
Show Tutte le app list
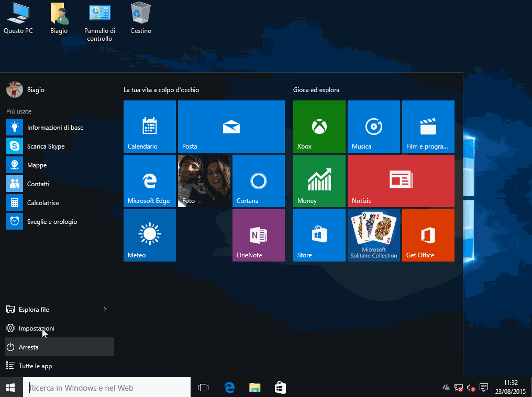click(35, 366)
